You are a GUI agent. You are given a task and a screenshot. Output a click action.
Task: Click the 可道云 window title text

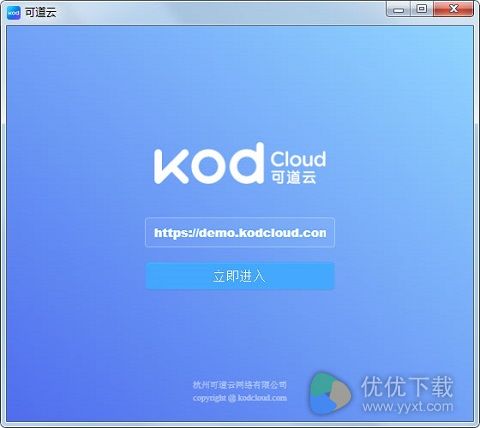tap(41, 13)
